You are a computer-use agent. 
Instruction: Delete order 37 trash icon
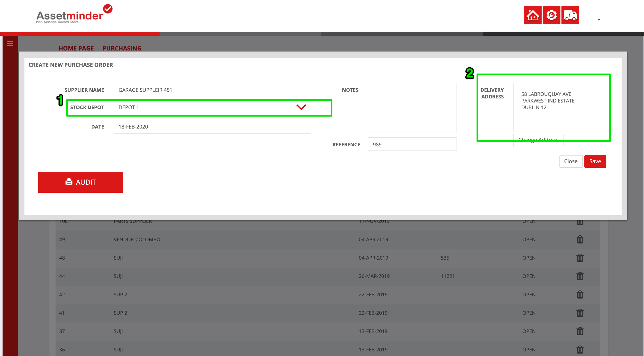pos(580,331)
